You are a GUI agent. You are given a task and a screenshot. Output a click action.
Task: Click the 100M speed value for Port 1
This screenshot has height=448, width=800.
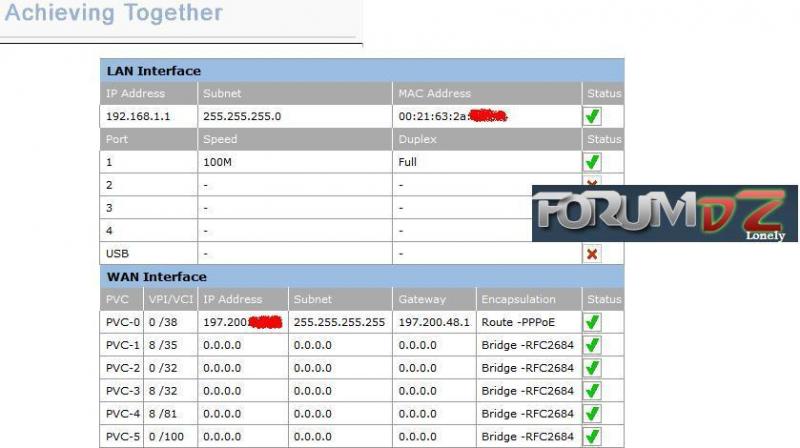point(220,162)
